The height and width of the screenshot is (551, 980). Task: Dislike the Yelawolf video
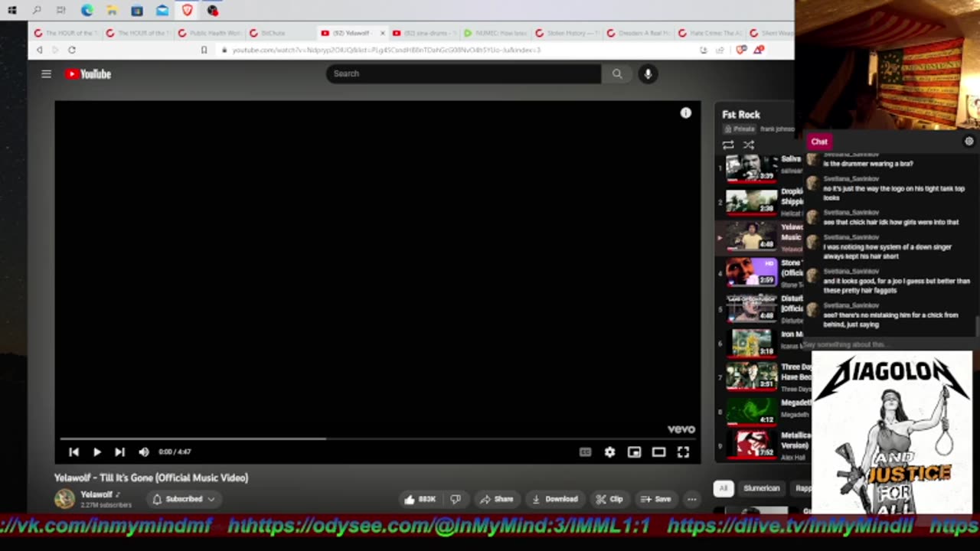456,499
